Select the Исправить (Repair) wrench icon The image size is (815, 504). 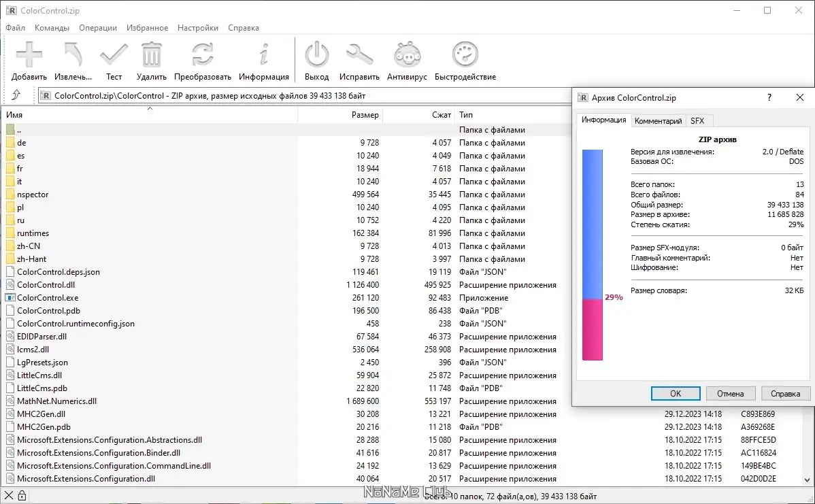tap(359, 53)
